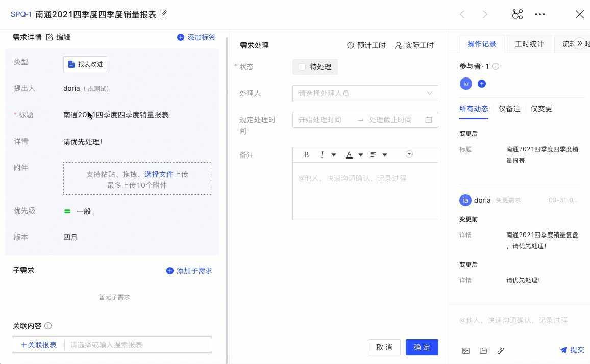The height and width of the screenshot is (364, 590).
Task: Attach a file using the paperclip icon
Action: pyautogui.click(x=500, y=351)
